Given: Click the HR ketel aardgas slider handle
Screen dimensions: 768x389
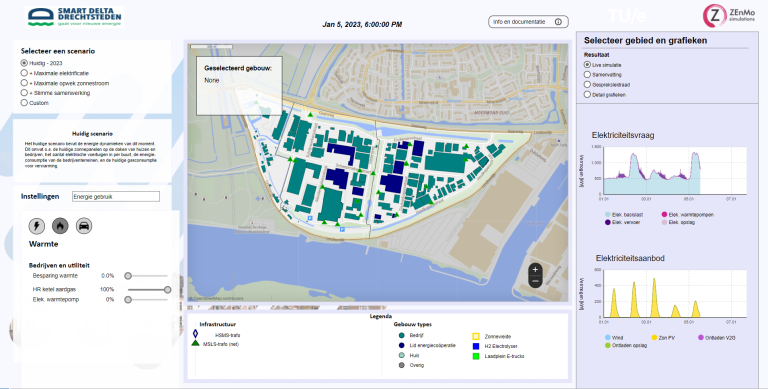Looking at the screenshot, I should click(168, 290).
